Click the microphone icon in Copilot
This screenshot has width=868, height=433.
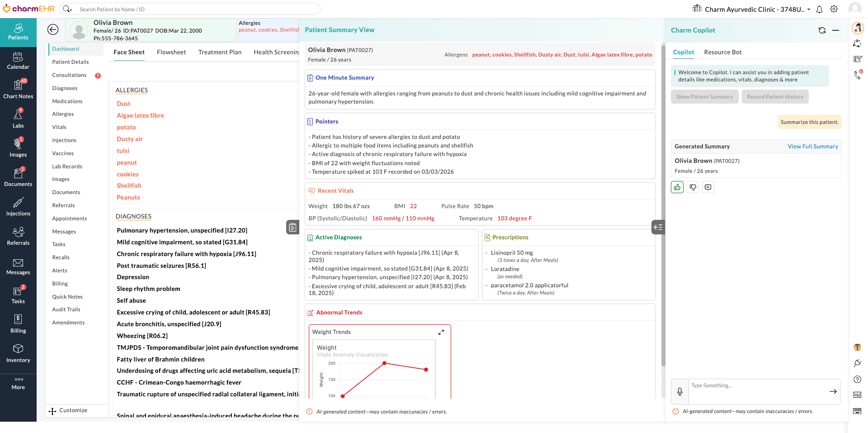680,392
